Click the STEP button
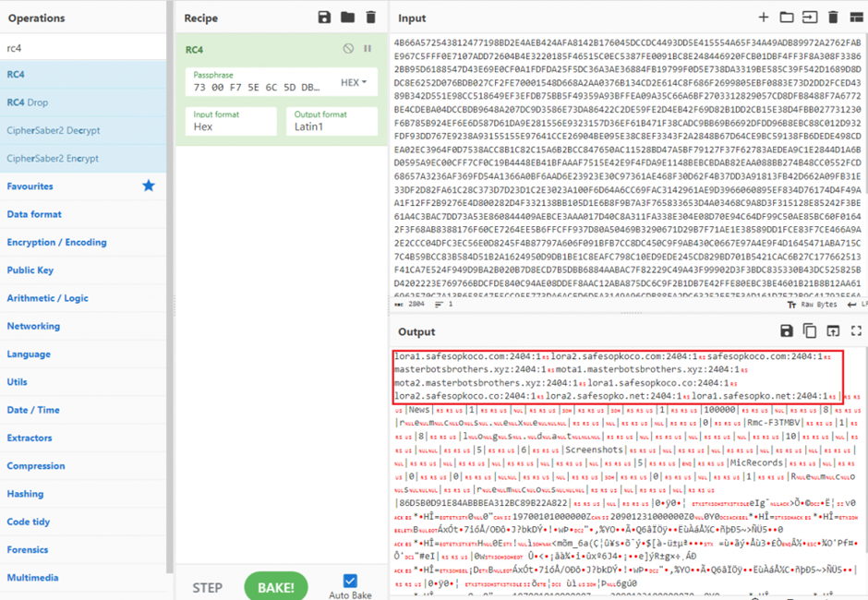Viewport: 868px width, 600px height. click(208, 588)
